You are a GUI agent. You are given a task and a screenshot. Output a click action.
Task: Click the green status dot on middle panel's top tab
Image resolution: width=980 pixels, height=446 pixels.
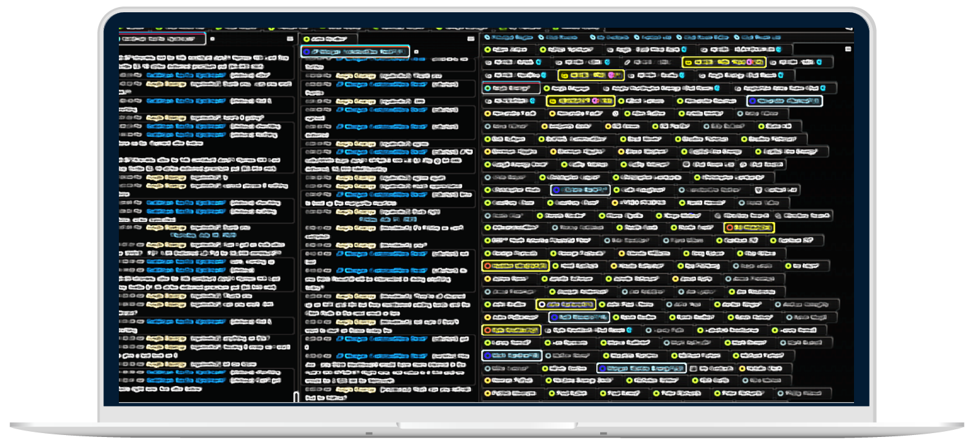coord(306,39)
